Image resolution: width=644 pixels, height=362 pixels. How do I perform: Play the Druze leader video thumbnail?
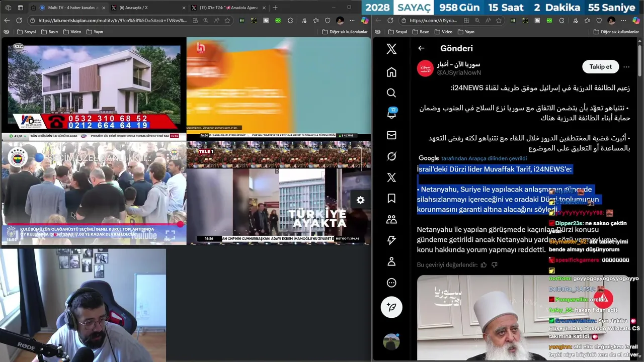[x=523, y=318]
